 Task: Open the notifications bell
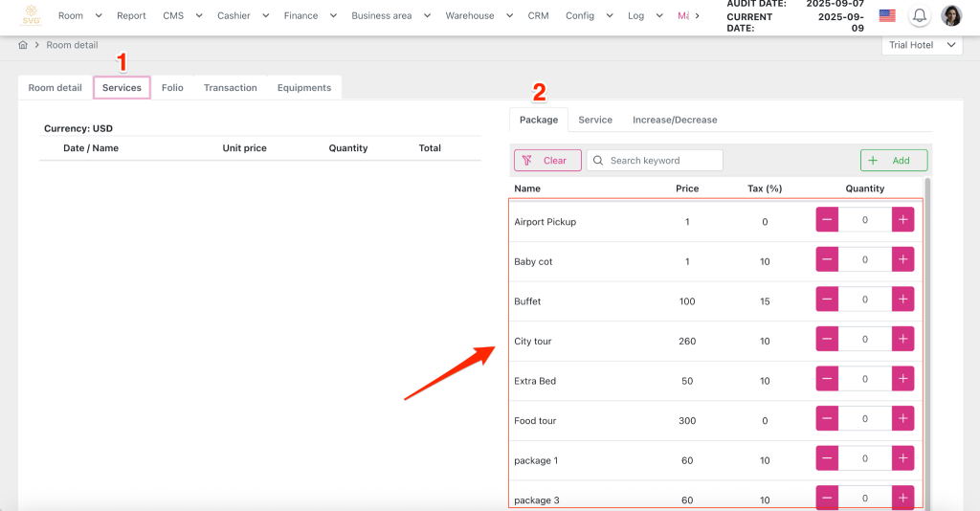point(919,16)
